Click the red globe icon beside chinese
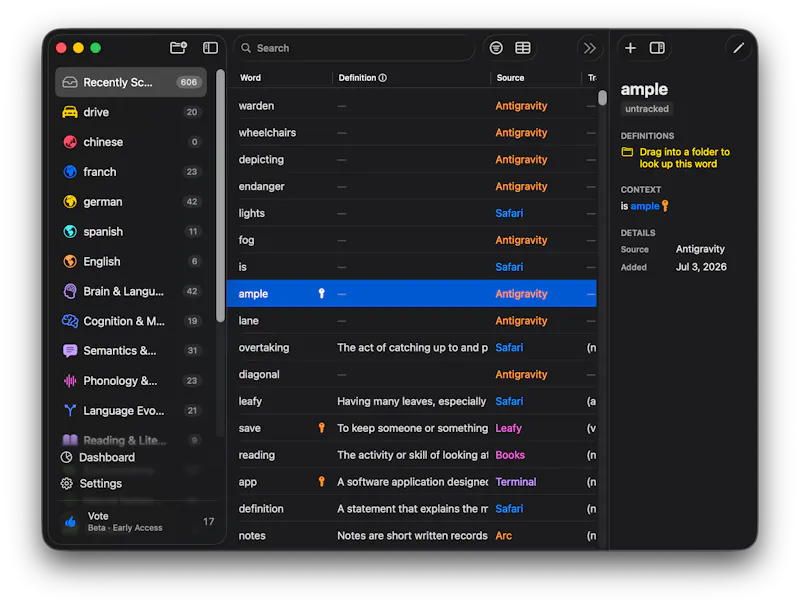Viewport: 800px width, 606px height. pyautogui.click(x=70, y=142)
